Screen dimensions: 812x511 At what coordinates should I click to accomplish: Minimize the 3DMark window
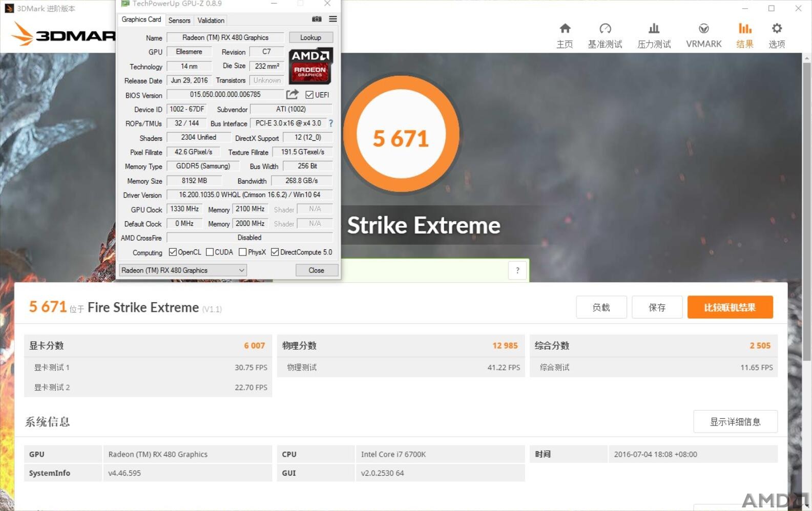point(745,8)
